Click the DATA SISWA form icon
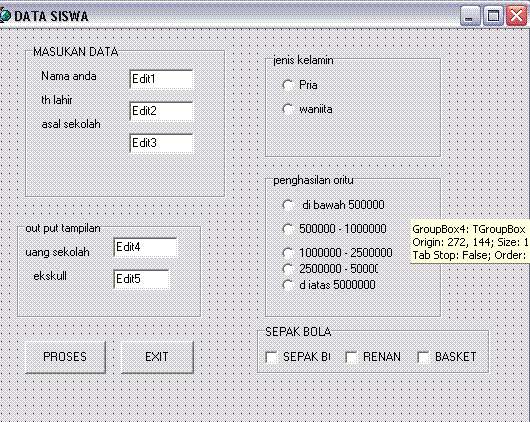Image resolution: width=530 pixels, height=422 pixels. click(x=5, y=16)
